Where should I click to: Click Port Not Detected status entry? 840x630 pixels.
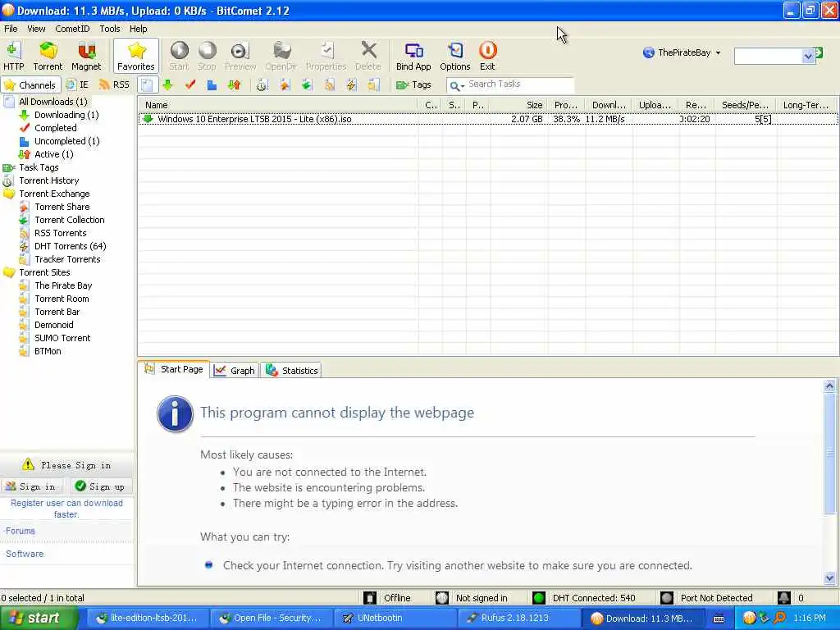[x=707, y=598]
